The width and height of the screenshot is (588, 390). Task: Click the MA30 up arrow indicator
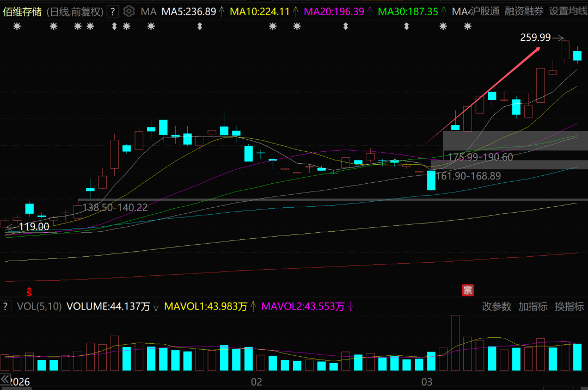444,11
